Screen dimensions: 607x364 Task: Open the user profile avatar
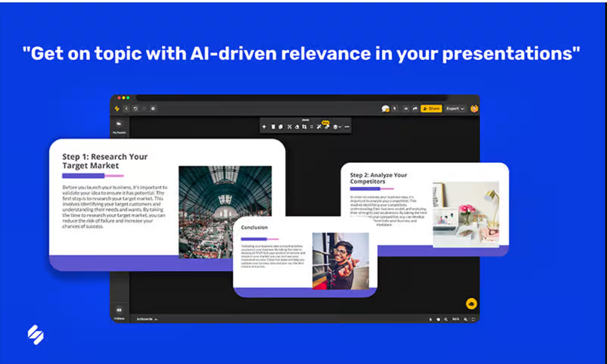click(x=474, y=109)
